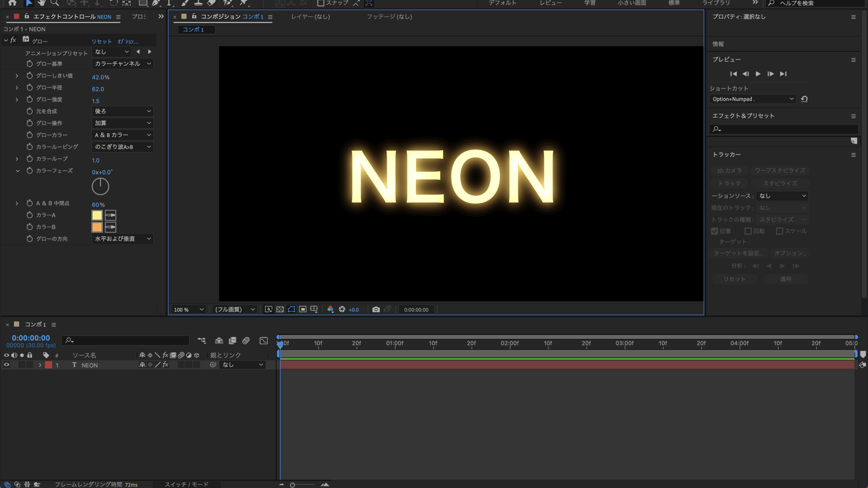Reset exposure icon in viewer footer
Image resolution: width=868 pixels, height=488 pixels.
pyautogui.click(x=342, y=309)
